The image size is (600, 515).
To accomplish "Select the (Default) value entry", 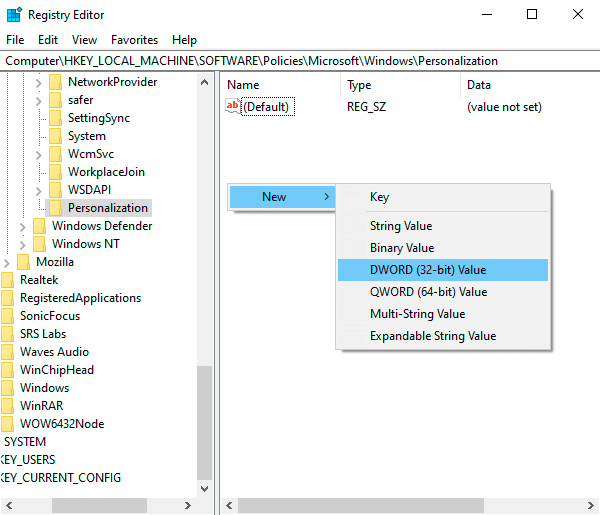I will pyautogui.click(x=268, y=106).
